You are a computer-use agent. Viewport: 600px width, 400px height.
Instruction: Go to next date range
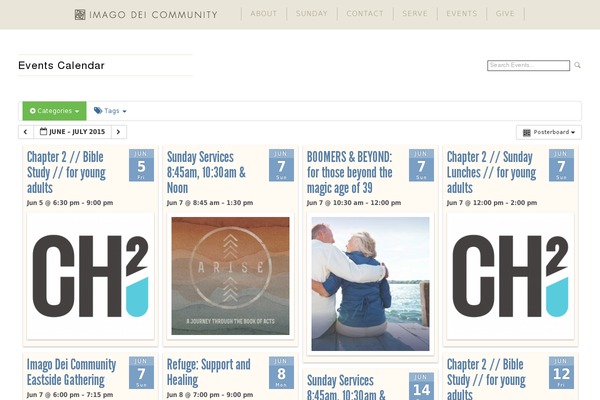[119, 132]
